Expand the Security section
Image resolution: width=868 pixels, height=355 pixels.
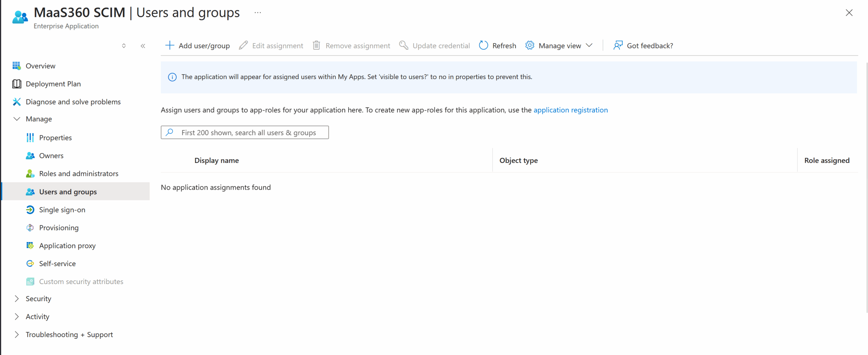[17, 299]
